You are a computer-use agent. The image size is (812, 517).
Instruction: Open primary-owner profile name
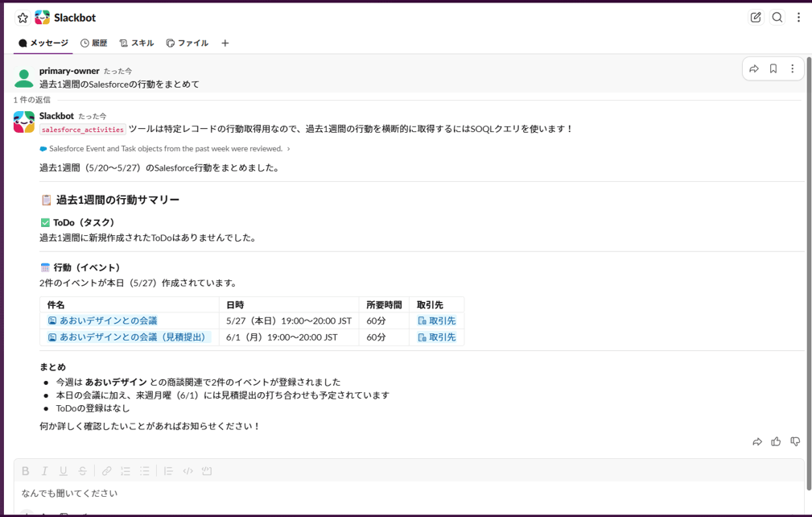69,71
